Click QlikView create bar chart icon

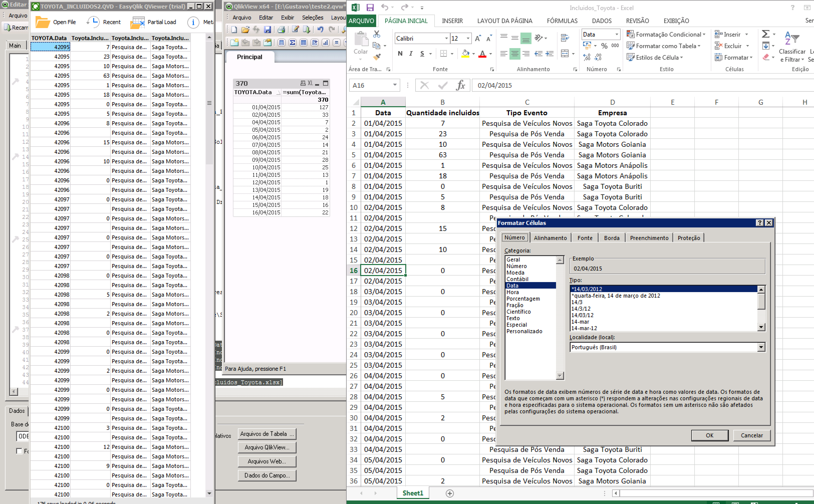pos(326,42)
